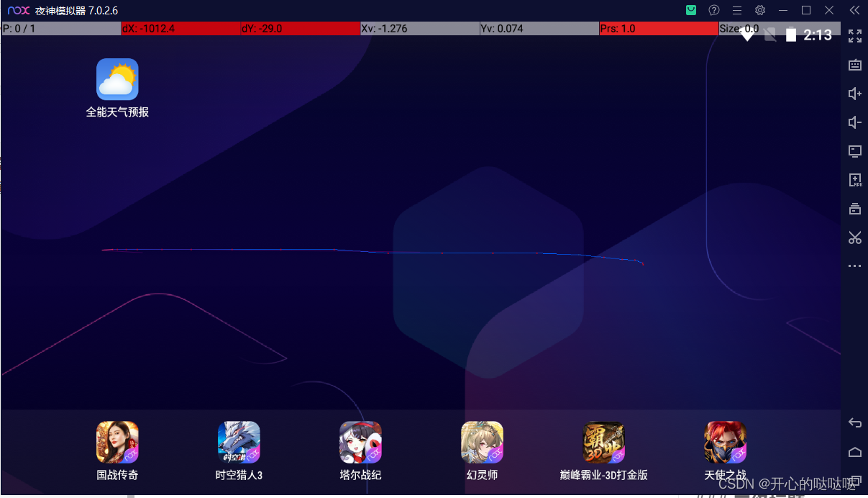Open the 全能天气预报 weather app
This screenshot has width=868, height=498.
tap(117, 79)
